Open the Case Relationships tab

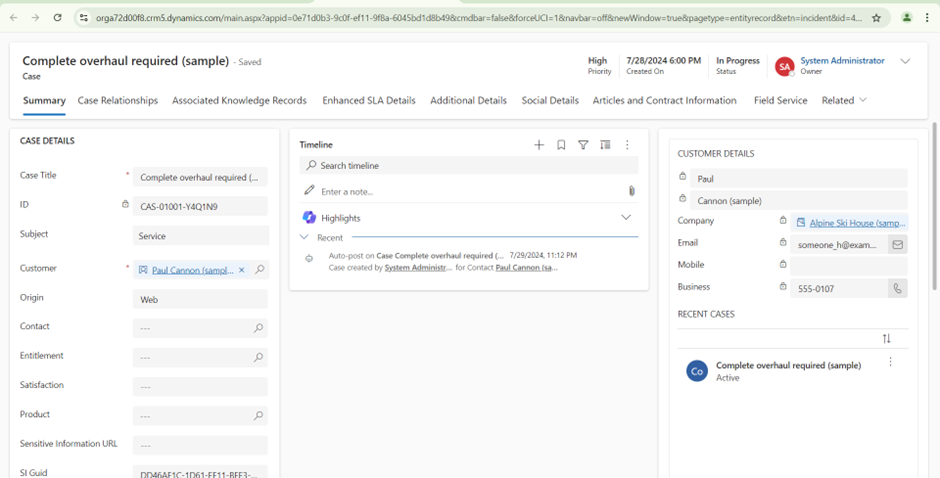(x=118, y=101)
